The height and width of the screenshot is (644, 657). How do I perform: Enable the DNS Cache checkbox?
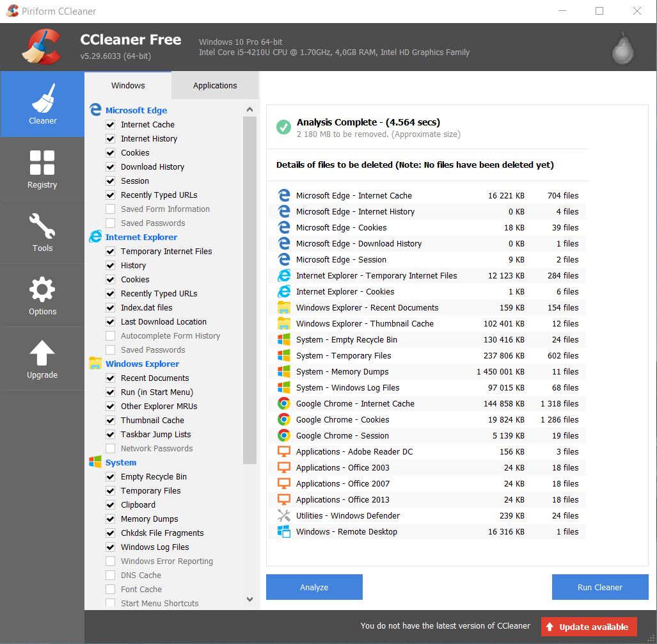pyautogui.click(x=110, y=576)
